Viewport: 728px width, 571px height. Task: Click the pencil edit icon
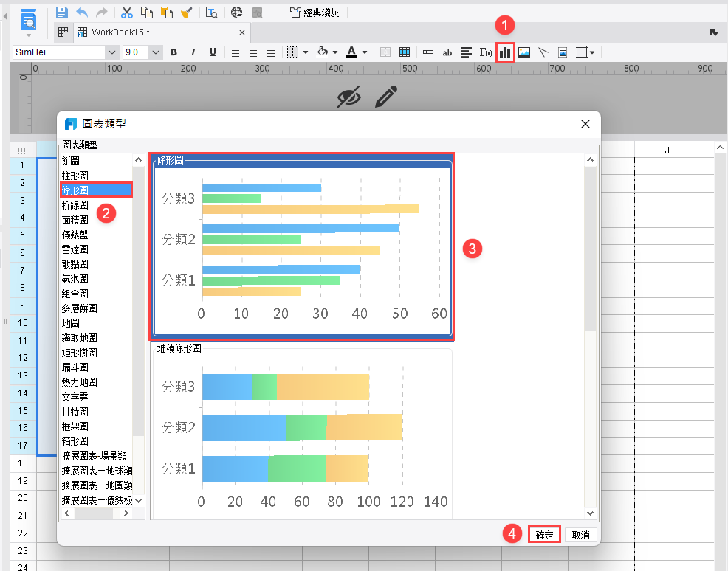coord(386,97)
